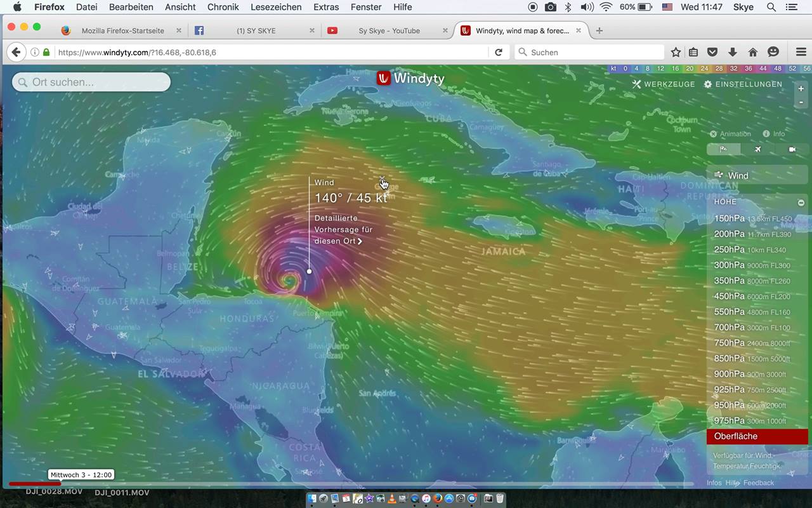Zoom in the map with plus button
This screenshot has height=508, width=812.
coord(801,89)
